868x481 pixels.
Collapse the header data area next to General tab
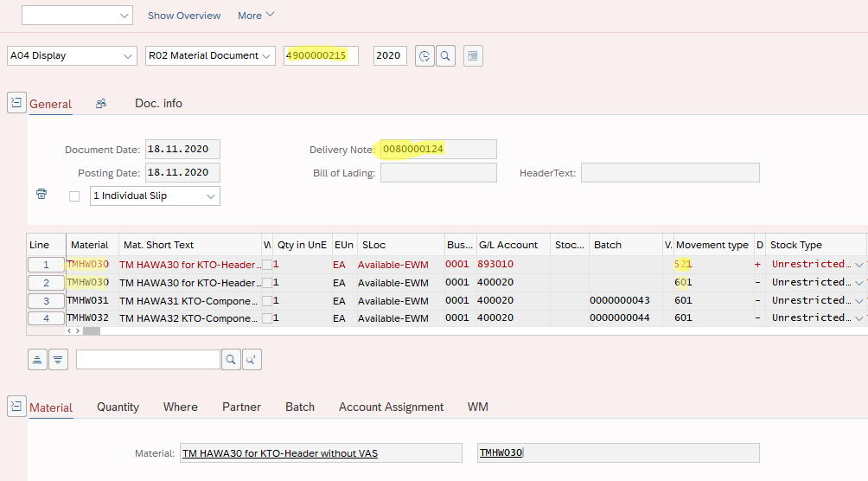point(16,103)
